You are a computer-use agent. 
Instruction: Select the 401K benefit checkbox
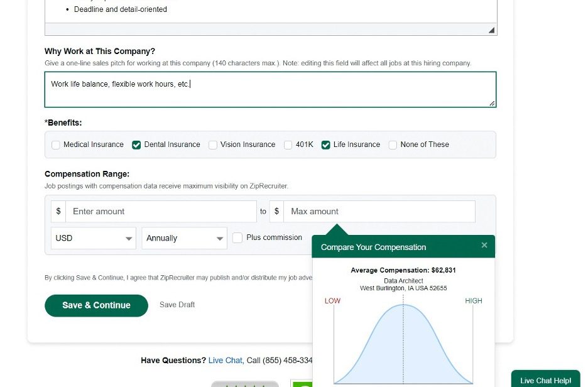tap(288, 145)
